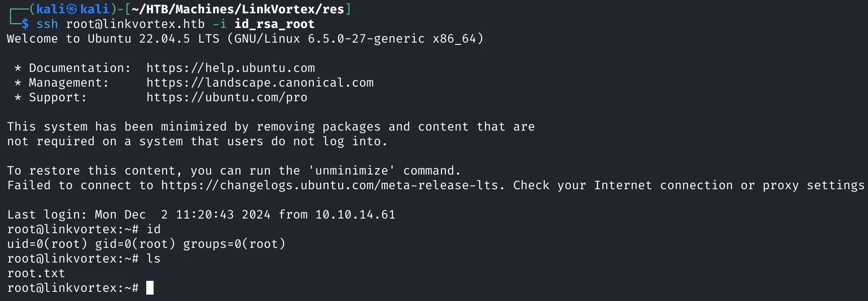Click the 'unminimize' command text
This screenshot has height=301, width=868.
pos(352,171)
